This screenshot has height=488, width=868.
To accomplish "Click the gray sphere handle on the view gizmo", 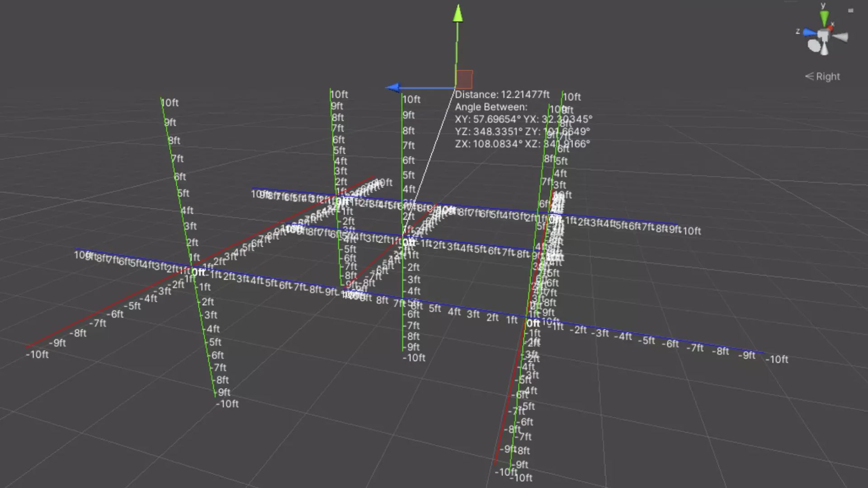I will (x=813, y=45).
